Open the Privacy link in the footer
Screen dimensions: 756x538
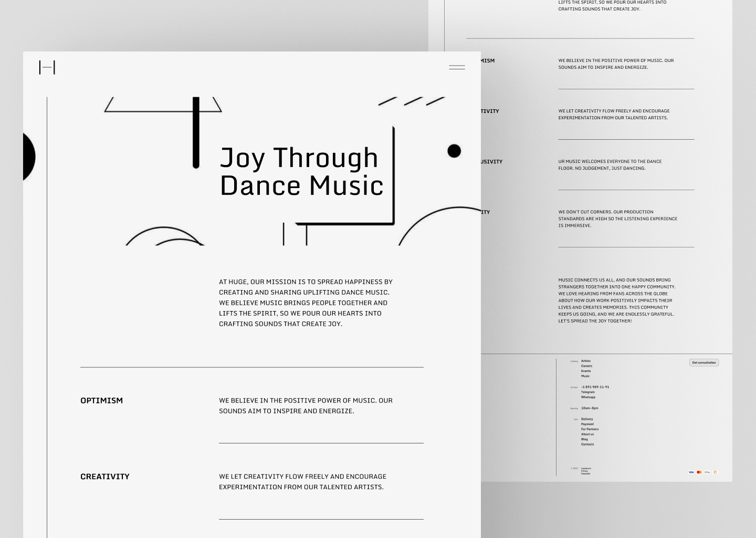(x=585, y=471)
